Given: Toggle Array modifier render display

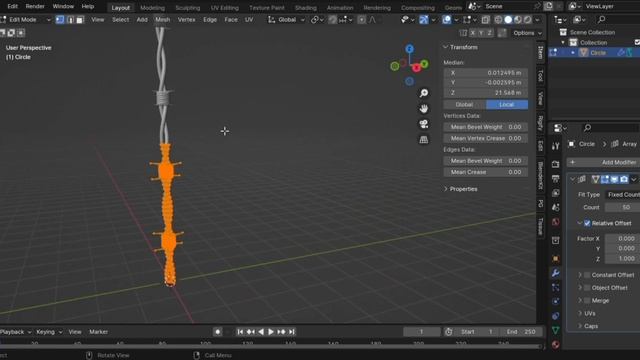Looking at the screenshot, I should point(624,179).
